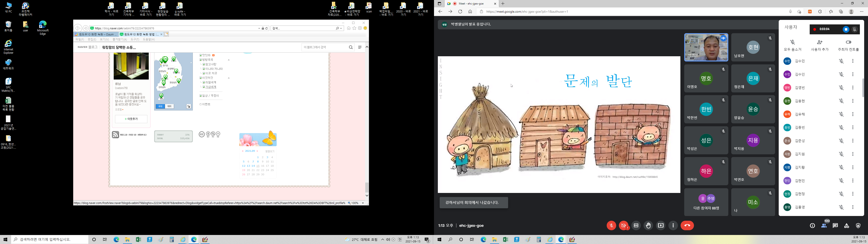The width and height of the screenshot is (868, 244).
Task: Open Meet more options three-dot menu
Action: pyautogui.click(x=673, y=225)
